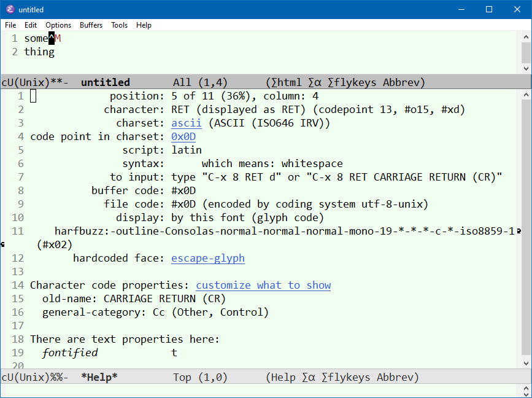Open the Help menu
Viewport: 532px width, 398px height.
144,25
